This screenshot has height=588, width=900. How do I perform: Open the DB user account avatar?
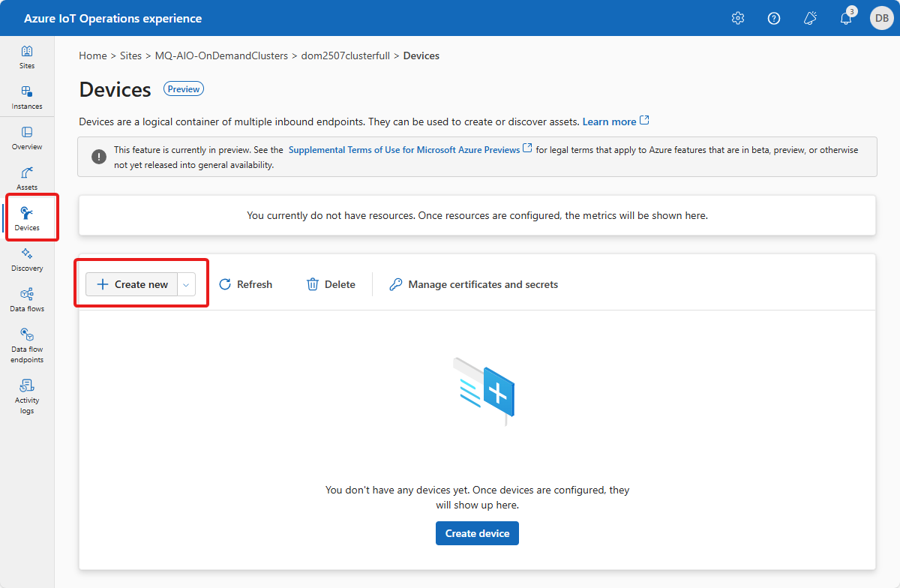(880, 18)
